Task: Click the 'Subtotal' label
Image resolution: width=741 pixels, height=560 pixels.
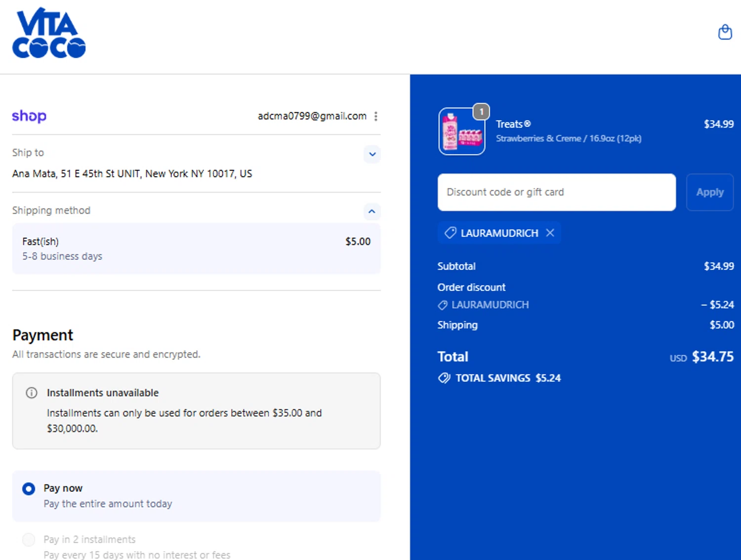Action: [x=456, y=266]
